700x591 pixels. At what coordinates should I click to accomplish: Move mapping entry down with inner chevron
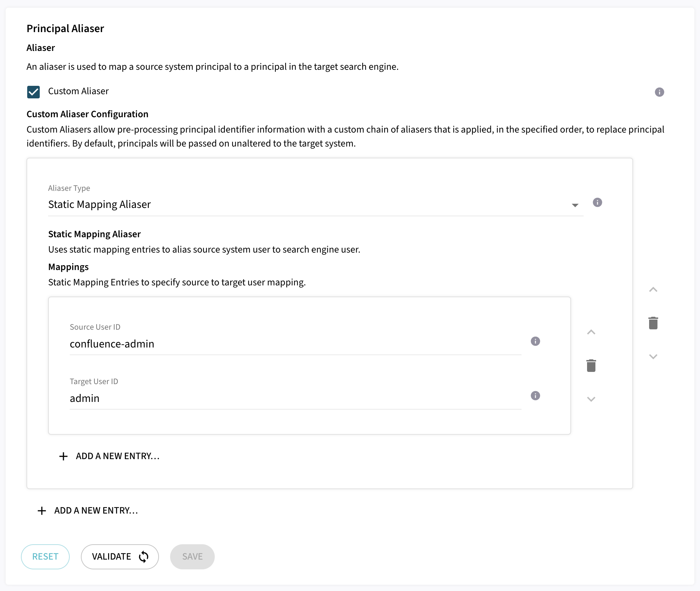pos(591,399)
